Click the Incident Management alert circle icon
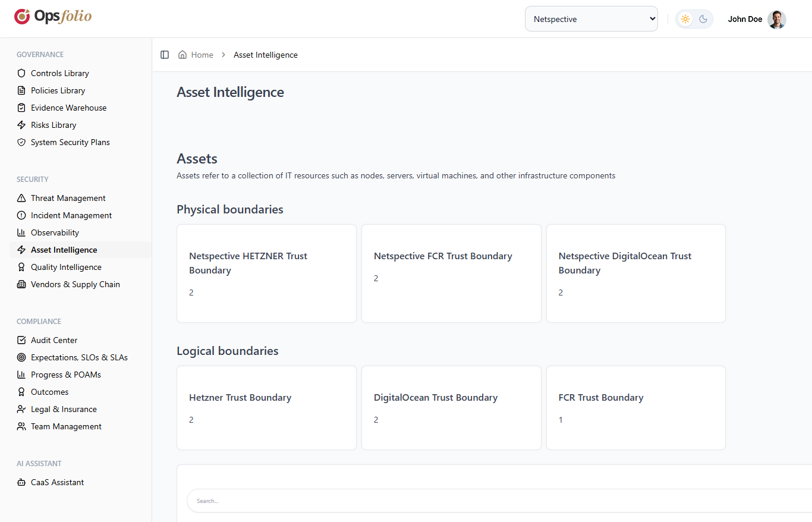The height and width of the screenshot is (522, 812). [21, 215]
